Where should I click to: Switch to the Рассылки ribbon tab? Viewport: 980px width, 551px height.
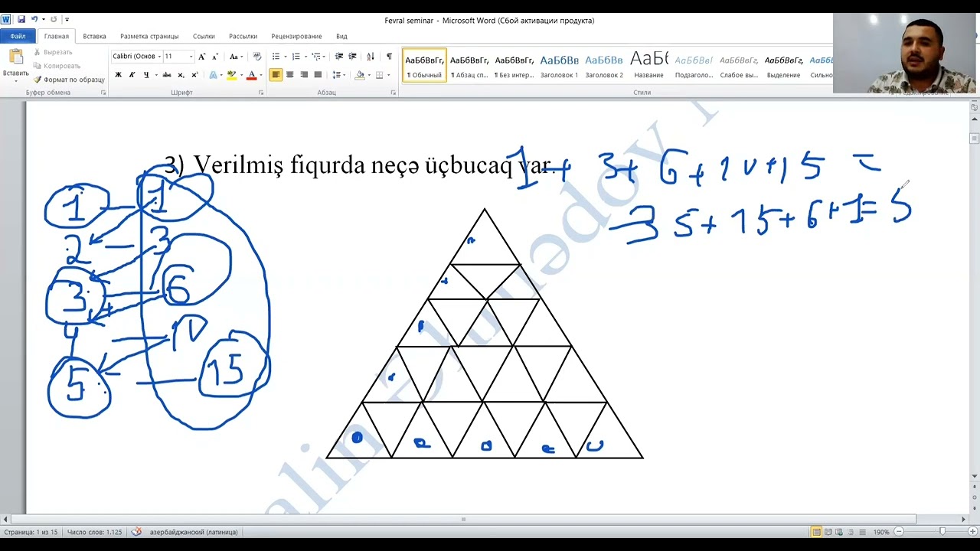pyautogui.click(x=243, y=36)
